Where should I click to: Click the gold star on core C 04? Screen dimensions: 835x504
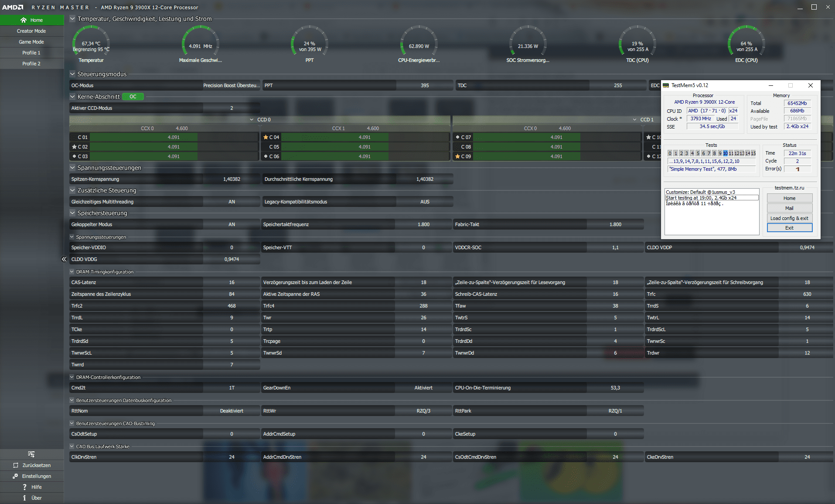point(266,137)
